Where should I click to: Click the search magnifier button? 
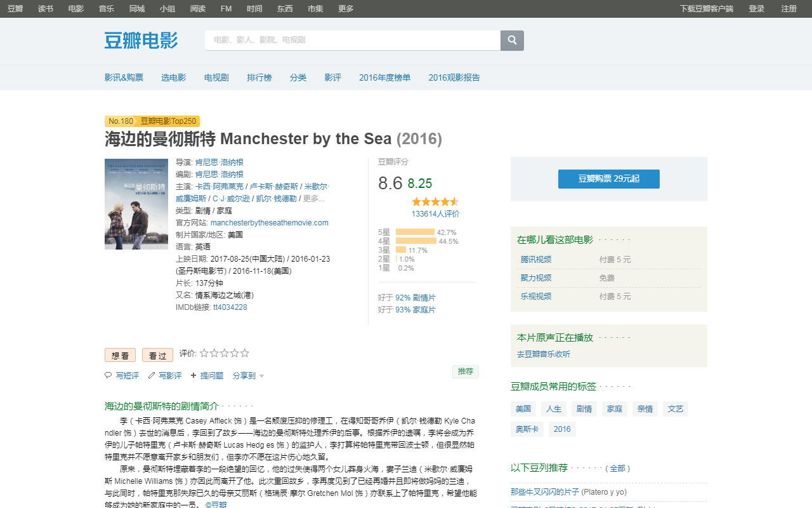[512, 40]
